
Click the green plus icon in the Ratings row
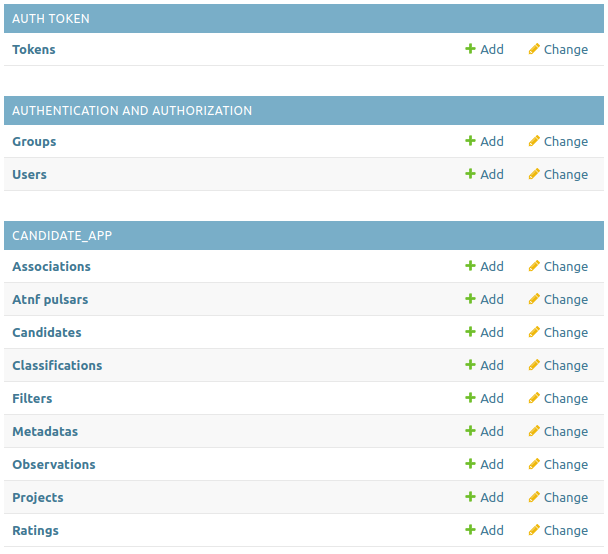pyautogui.click(x=470, y=529)
